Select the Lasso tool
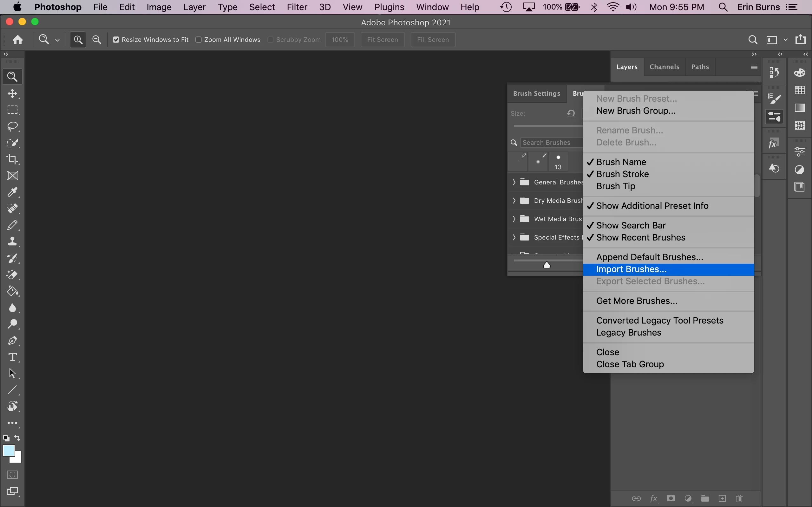Screen dimensions: 812x507 pos(12,126)
